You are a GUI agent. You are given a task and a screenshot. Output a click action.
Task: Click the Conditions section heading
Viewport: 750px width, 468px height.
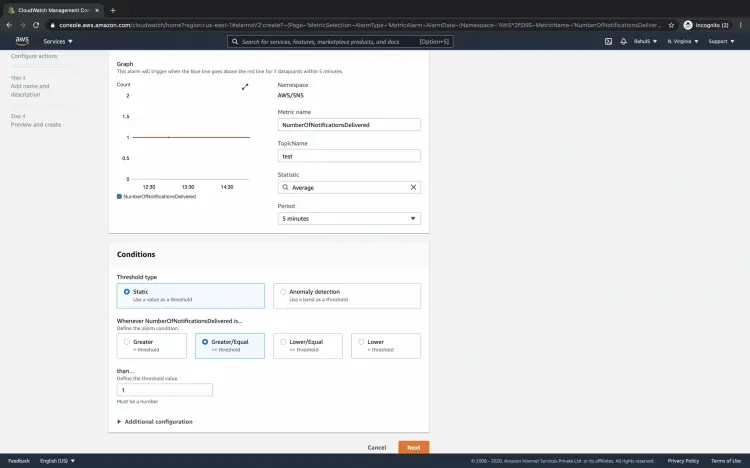(136, 255)
